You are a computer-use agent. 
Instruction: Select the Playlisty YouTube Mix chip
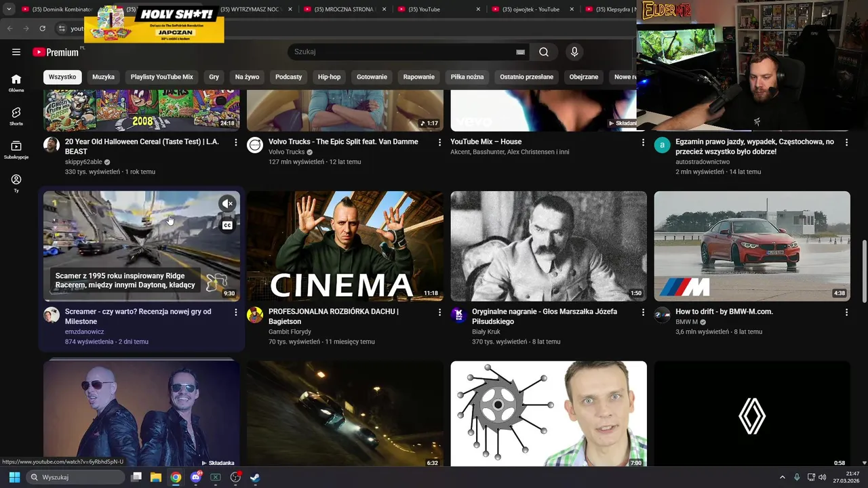162,77
